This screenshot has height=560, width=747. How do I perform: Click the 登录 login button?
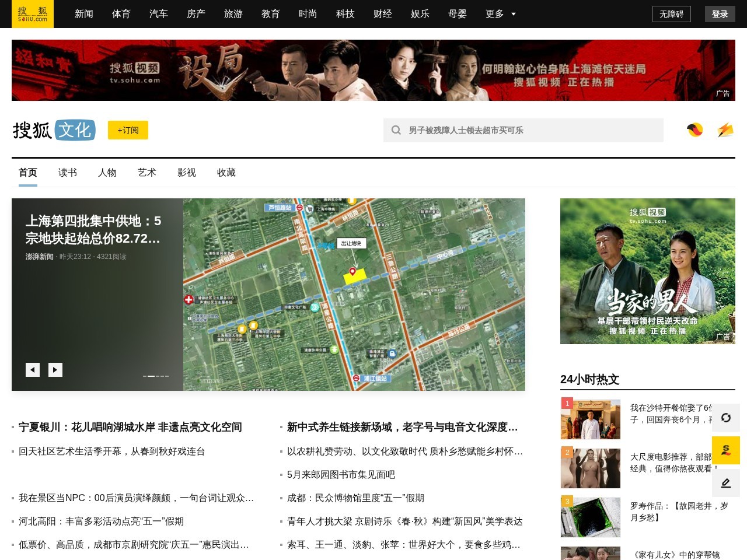[x=720, y=14]
